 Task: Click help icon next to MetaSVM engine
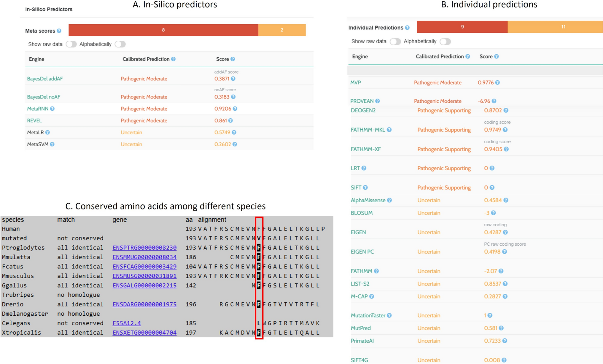[52, 144]
